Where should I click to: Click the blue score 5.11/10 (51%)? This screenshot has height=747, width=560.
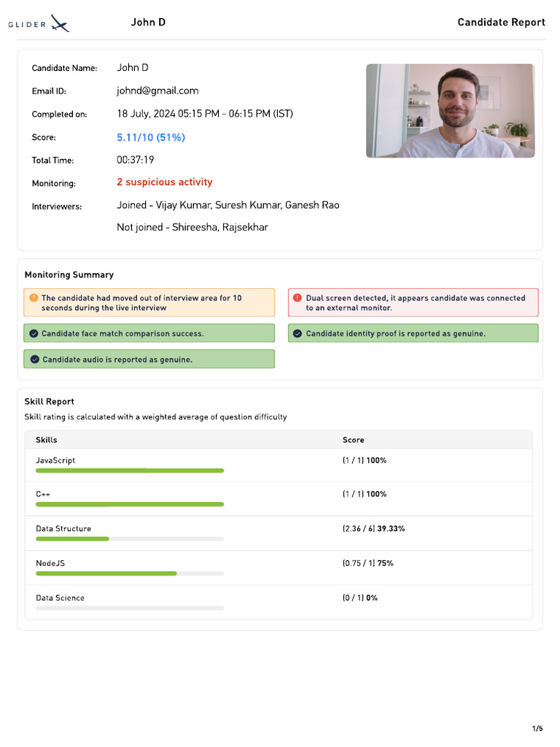[x=151, y=137]
